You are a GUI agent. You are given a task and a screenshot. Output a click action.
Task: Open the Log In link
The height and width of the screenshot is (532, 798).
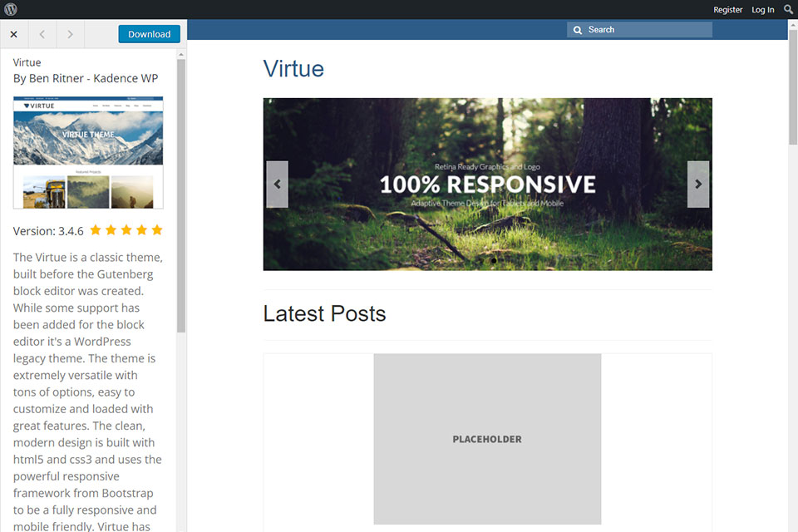click(x=763, y=10)
